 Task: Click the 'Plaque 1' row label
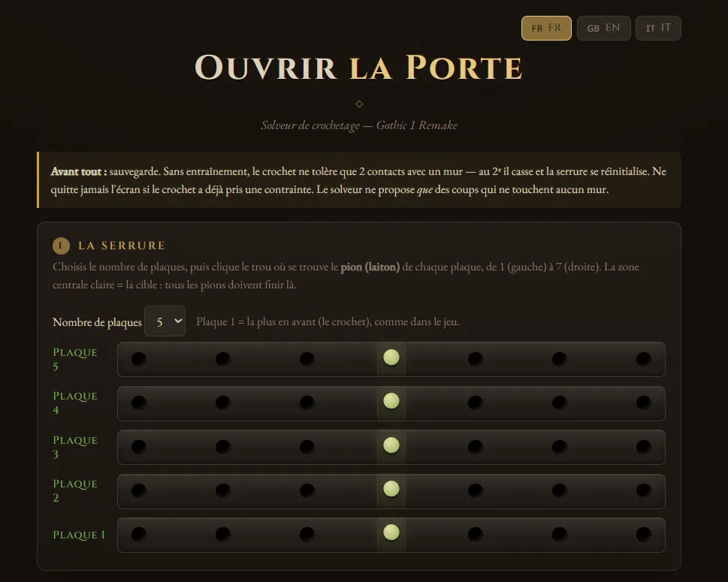(79, 535)
